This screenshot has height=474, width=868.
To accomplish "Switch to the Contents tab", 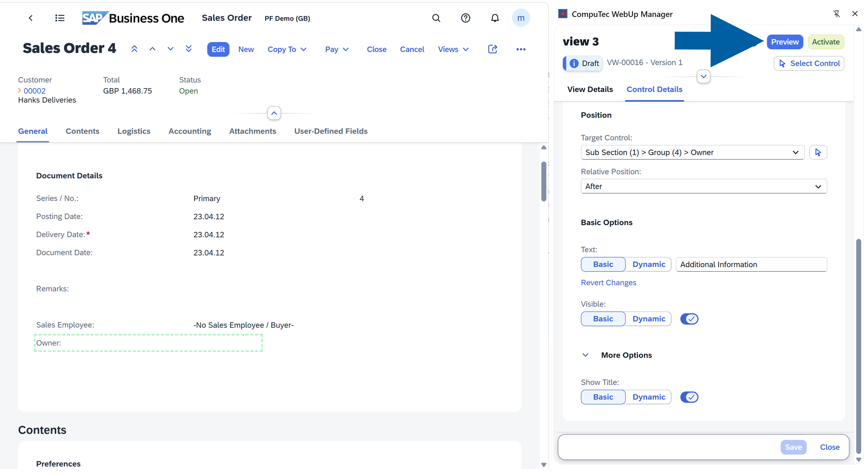I will 82,131.
